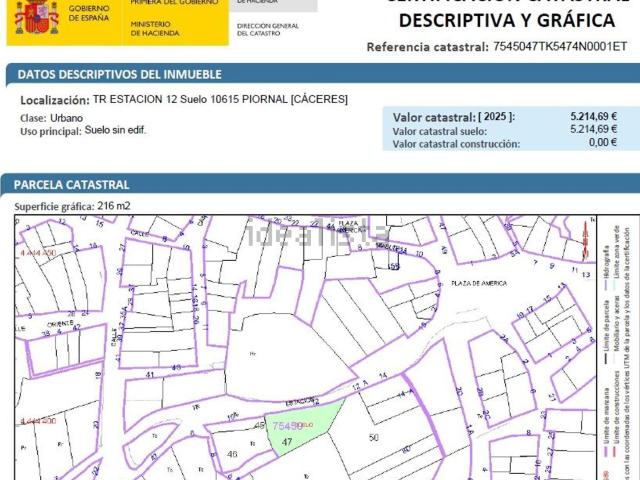Click parcel number 50 on the map
This screenshot has width=640, height=480.
[373, 438]
